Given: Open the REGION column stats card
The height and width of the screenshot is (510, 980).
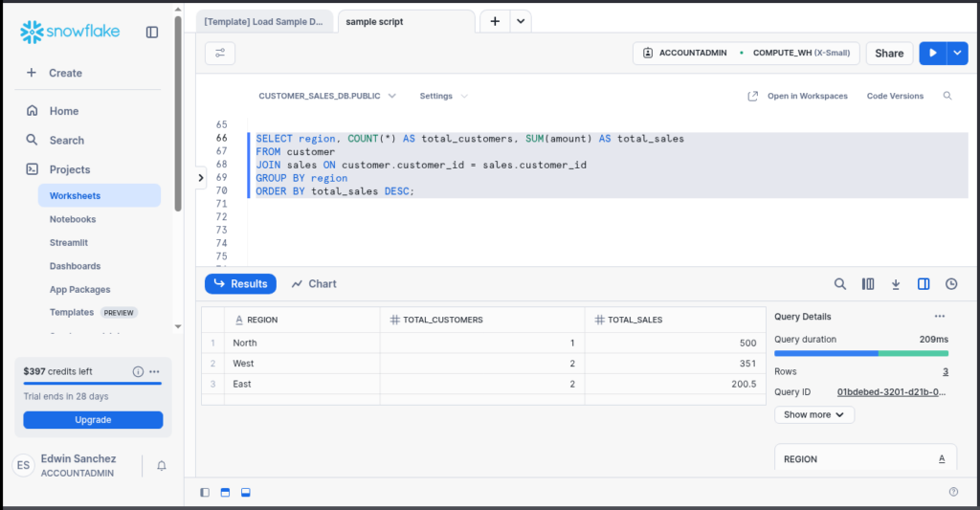Looking at the screenshot, I should [x=865, y=458].
